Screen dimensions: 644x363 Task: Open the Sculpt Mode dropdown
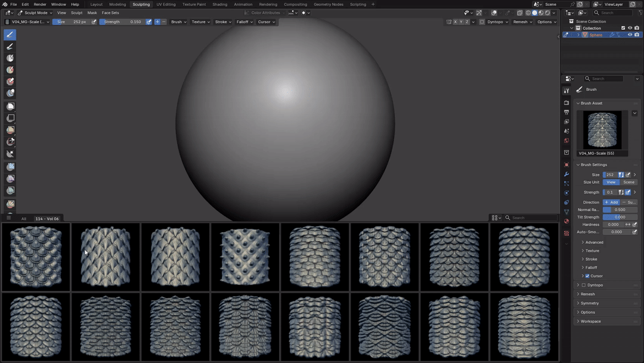pyautogui.click(x=35, y=13)
